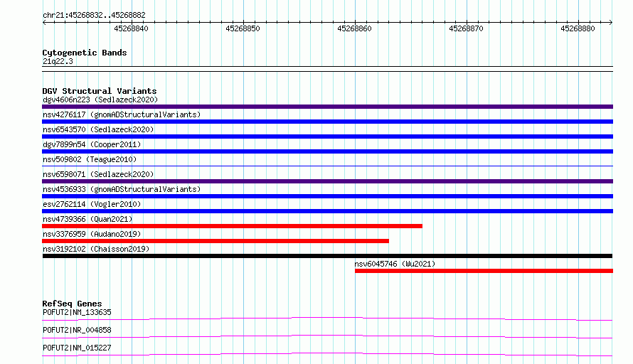Open nsv509802 (Teague2010) variant label
This screenshot has height=364, width=633.
pyautogui.click(x=90, y=159)
